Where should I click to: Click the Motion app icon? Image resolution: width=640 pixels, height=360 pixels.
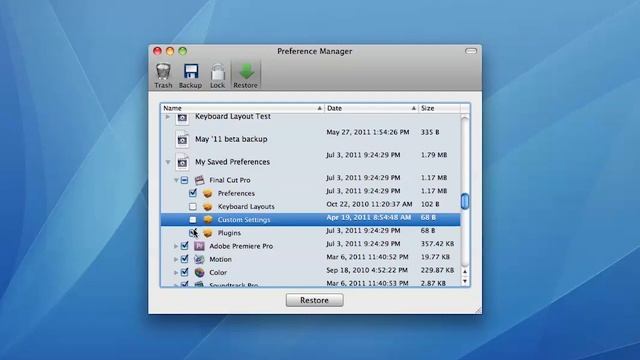[199, 259]
